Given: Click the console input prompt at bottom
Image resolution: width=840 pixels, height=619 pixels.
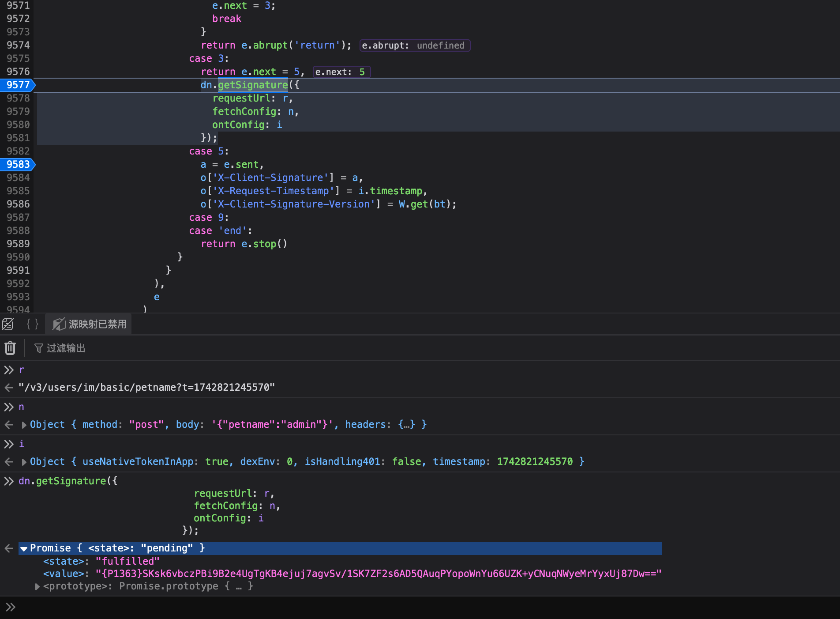Looking at the screenshot, I should (x=420, y=608).
